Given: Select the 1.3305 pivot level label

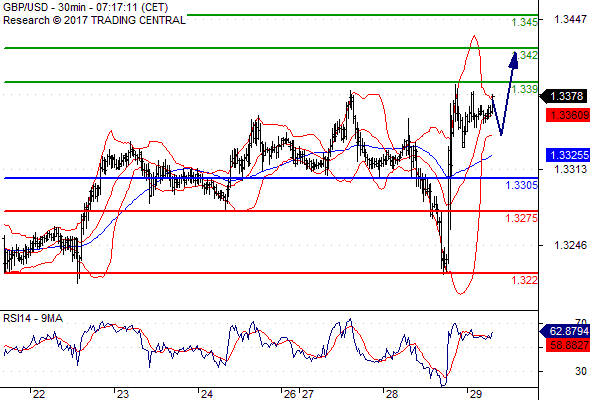Looking at the screenshot, I should 521,185.
